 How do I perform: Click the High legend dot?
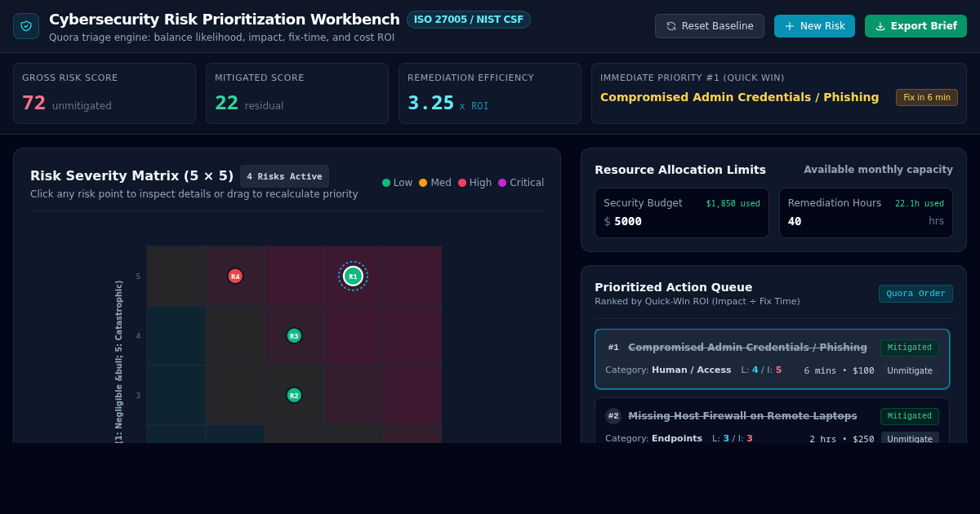[462, 183]
